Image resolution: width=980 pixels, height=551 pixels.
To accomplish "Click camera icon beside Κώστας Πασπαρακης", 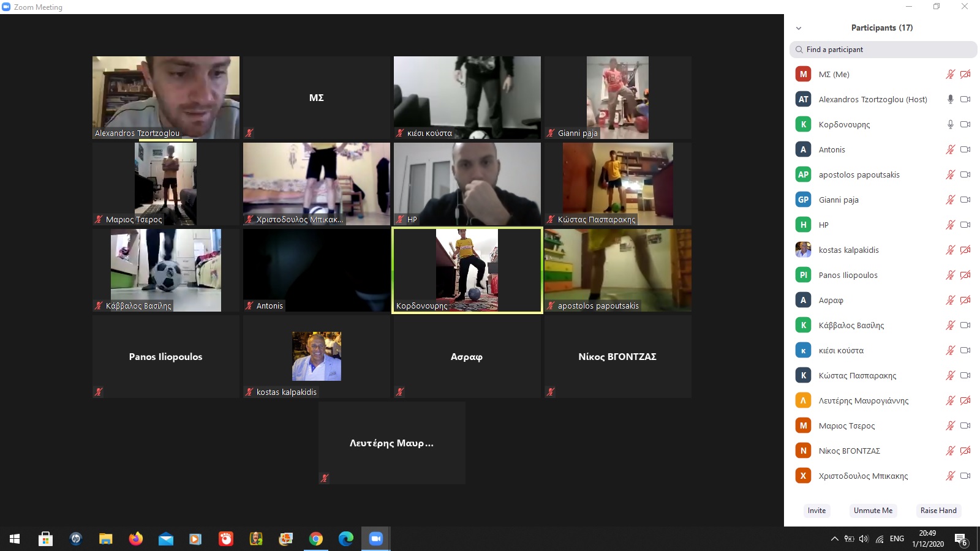I will pyautogui.click(x=965, y=375).
